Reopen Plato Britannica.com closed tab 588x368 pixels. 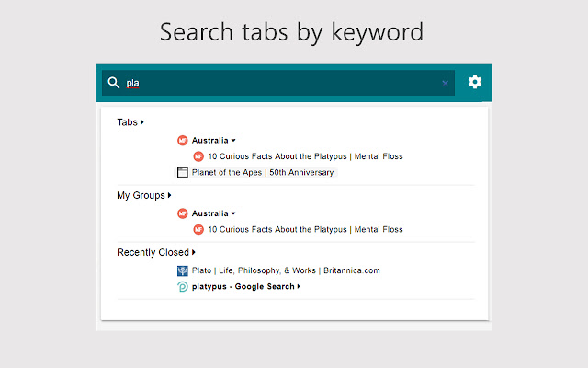286,270
